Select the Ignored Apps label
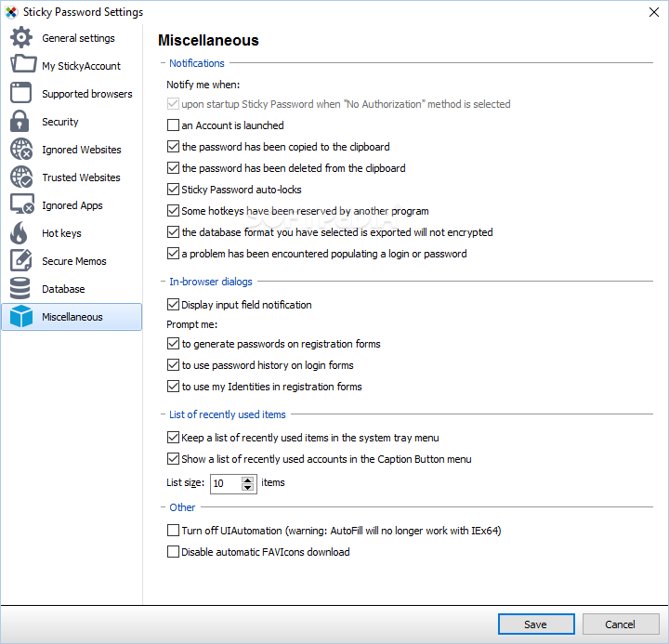 coord(72,205)
